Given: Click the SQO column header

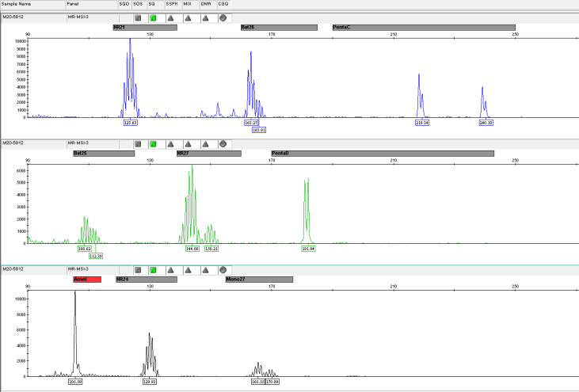Looking at the screenshot, I should click(124, 4).
